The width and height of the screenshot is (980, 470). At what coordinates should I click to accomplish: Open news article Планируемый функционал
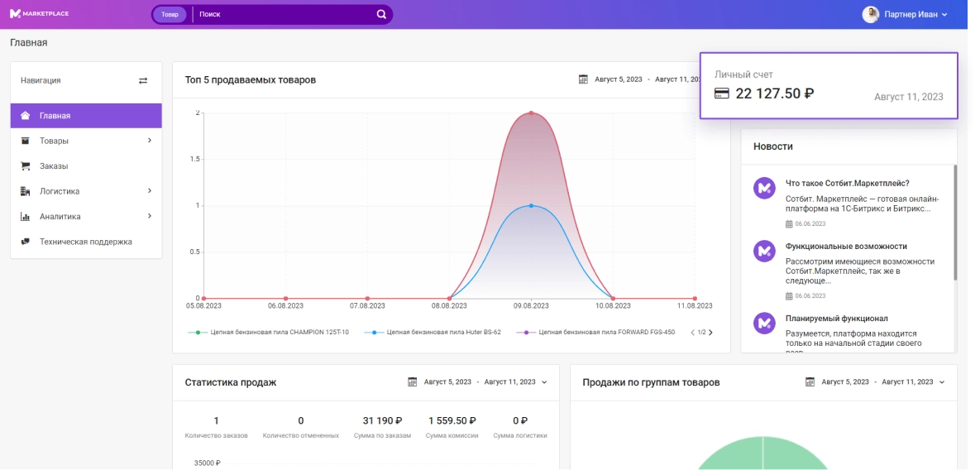(837, 319)
